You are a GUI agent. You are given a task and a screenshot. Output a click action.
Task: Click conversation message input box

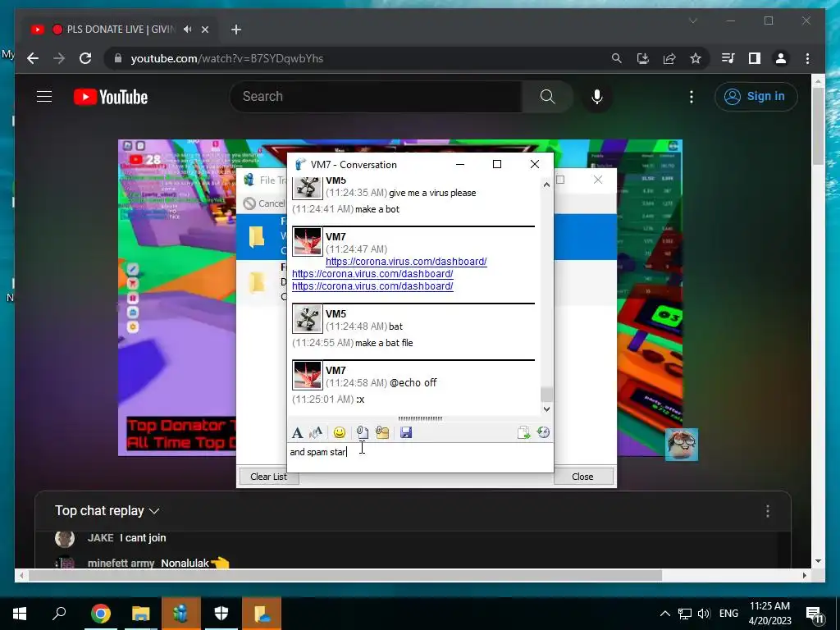[x=420, y=458]
